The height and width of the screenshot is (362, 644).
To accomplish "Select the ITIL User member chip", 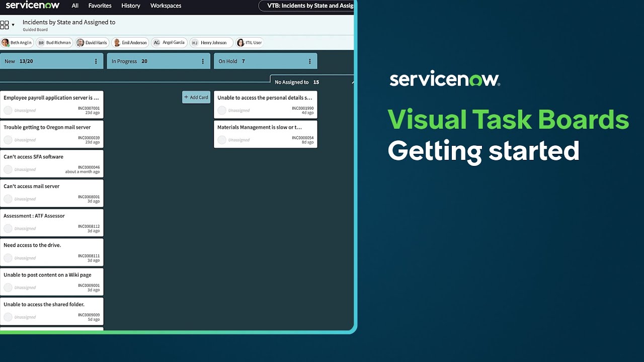I will pyautogui.click(x=250, y=43).
